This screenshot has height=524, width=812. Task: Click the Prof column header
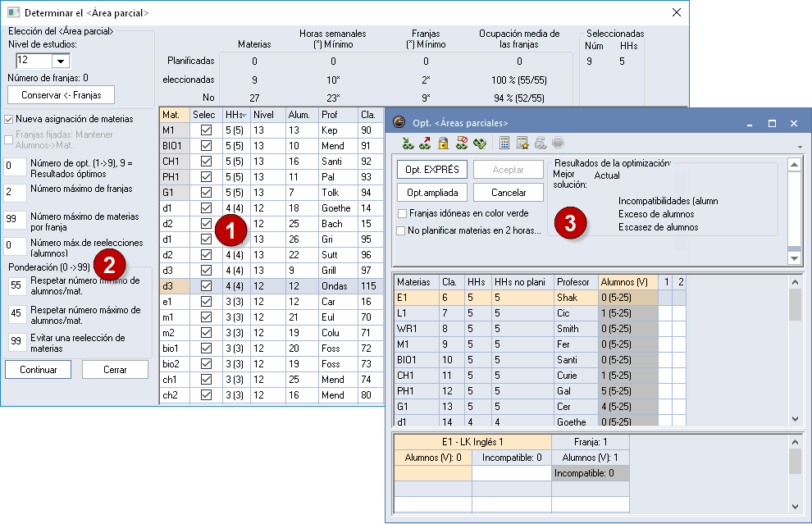pos(338,115)
